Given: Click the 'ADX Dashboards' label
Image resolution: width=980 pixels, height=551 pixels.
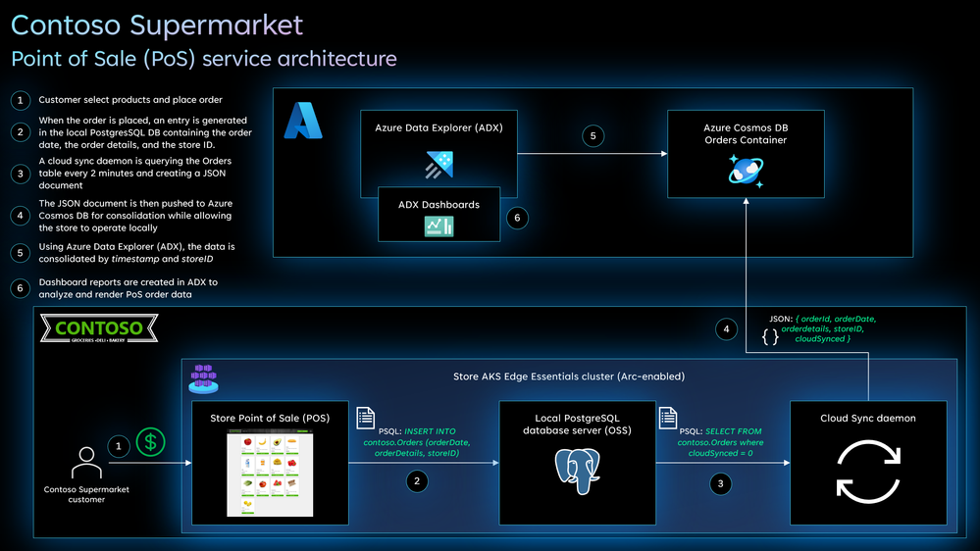Looking at the screenshot, I should (438, 204).
